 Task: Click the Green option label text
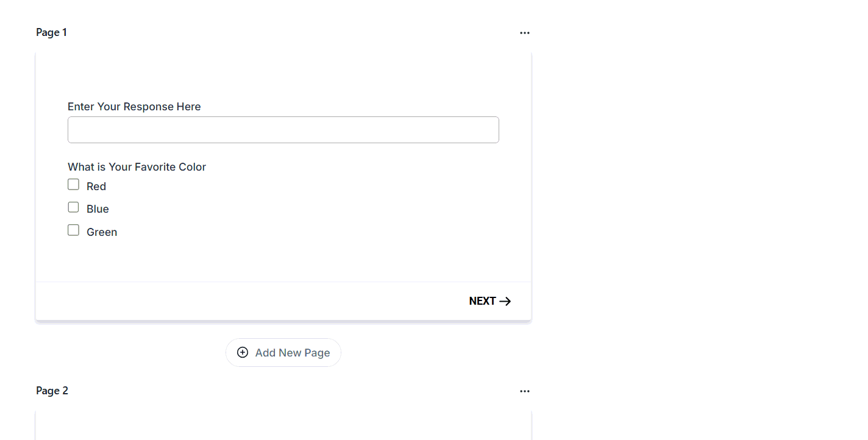(102, 232)
